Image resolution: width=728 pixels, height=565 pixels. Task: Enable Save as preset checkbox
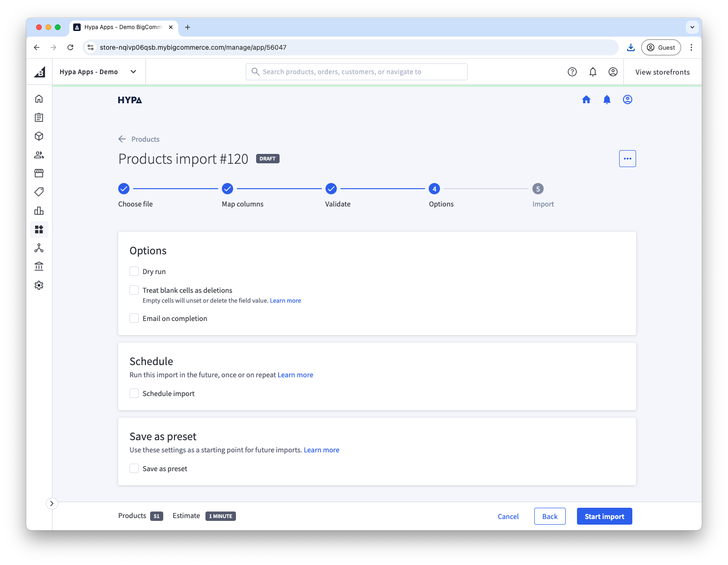click(x=134, y=468)
